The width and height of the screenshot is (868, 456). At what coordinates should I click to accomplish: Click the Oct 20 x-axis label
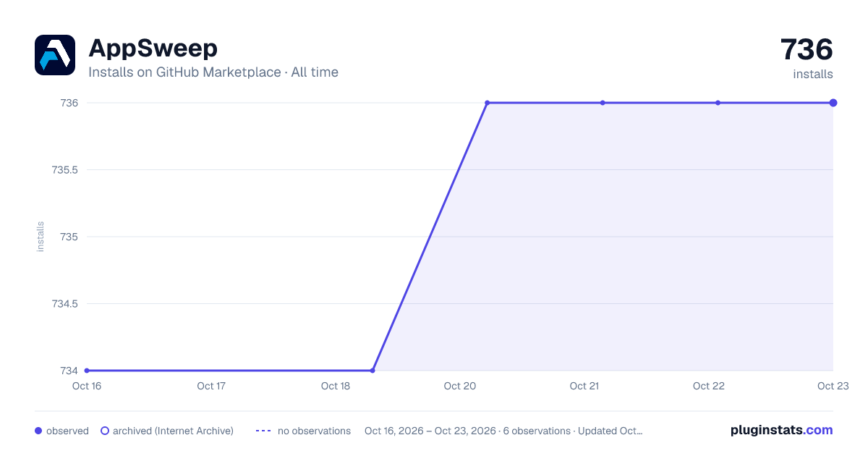[460, 386]
